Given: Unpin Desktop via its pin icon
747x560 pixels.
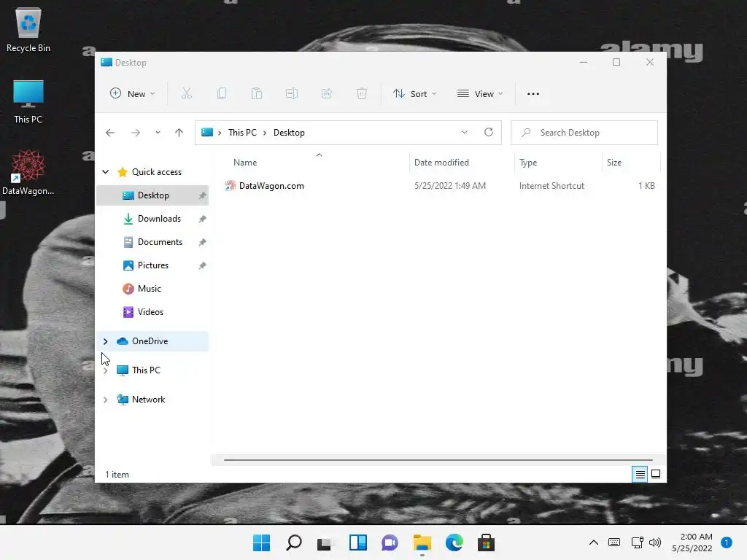Looking at the screenshot, I should [203, 195].
